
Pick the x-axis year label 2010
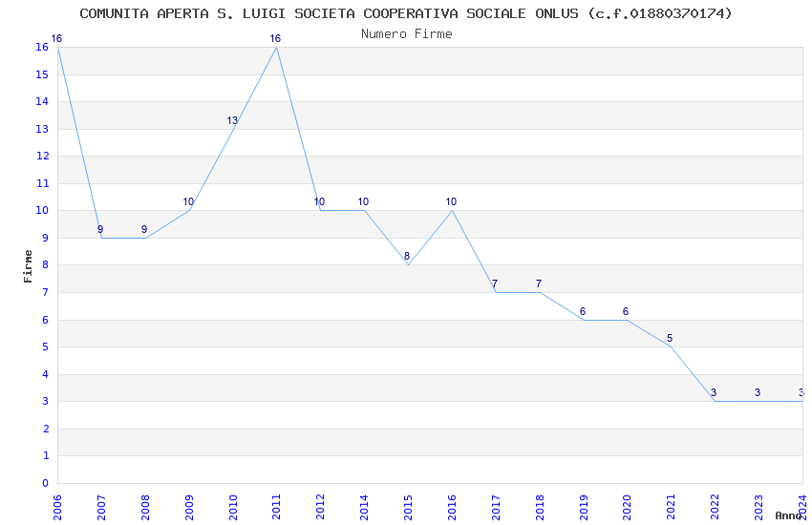[x=233, y=508]
